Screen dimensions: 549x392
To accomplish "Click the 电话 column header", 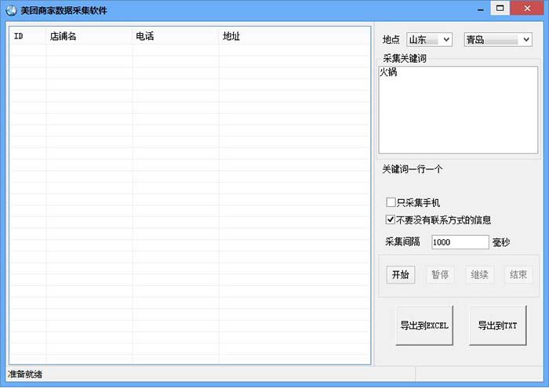I will 176,36.
